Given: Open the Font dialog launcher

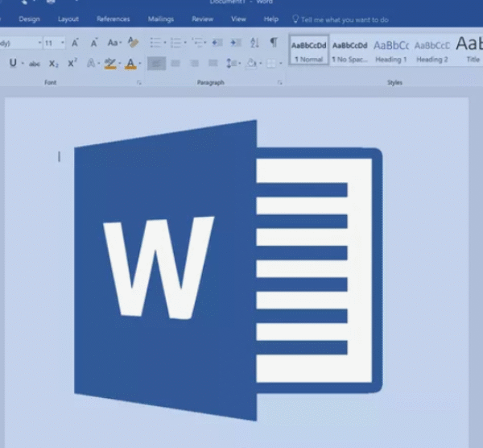Looking at the screenshot, I should click(139, 82).
